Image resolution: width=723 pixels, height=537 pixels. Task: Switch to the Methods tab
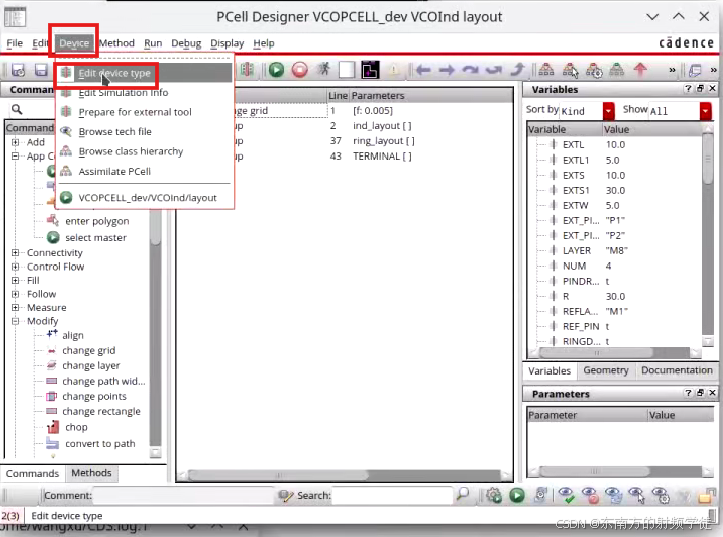click(91, 473)
